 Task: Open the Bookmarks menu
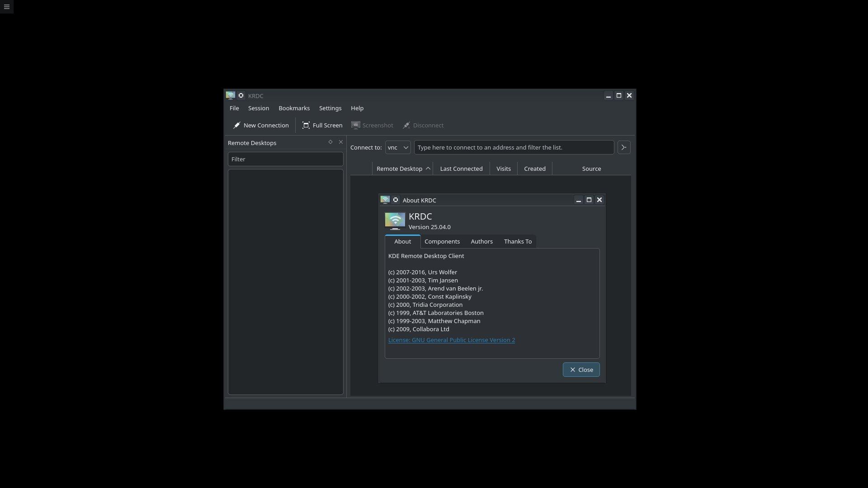click(x=294, y=108)
